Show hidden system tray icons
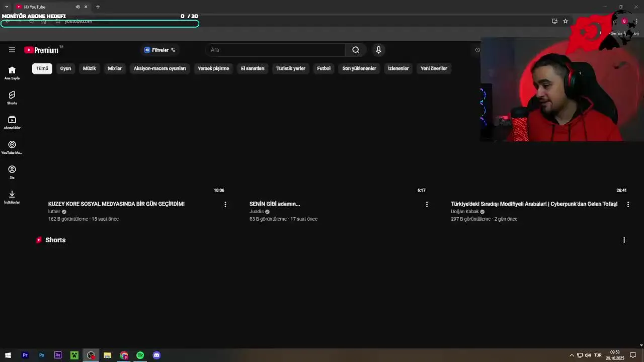The height and width of the screenshot is (362, 644). click(x=572, y=355)
